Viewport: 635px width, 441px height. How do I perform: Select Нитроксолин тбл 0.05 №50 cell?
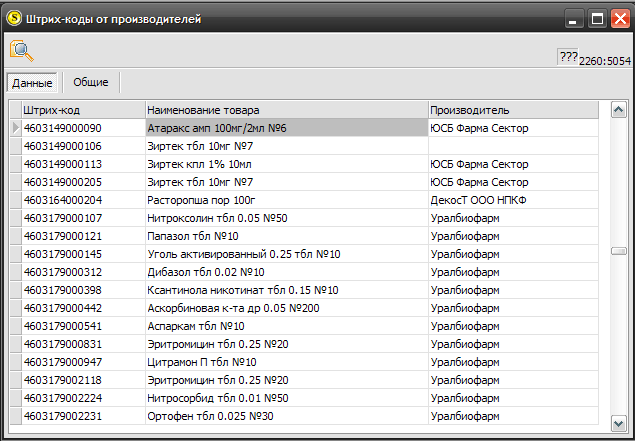pyautogui.click(x=287, y=218)
